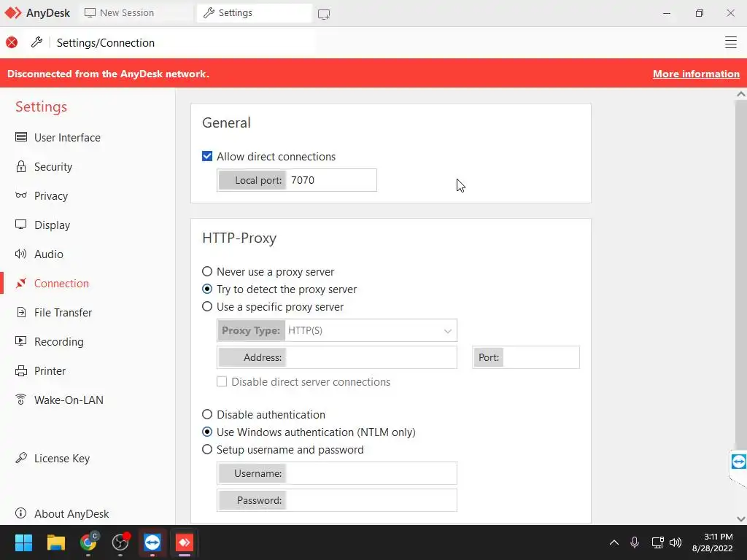This screenshot has width=747, height=560.
Task: Click the AnyDesk logo in title bar
Action: click(x=13, y=13)
